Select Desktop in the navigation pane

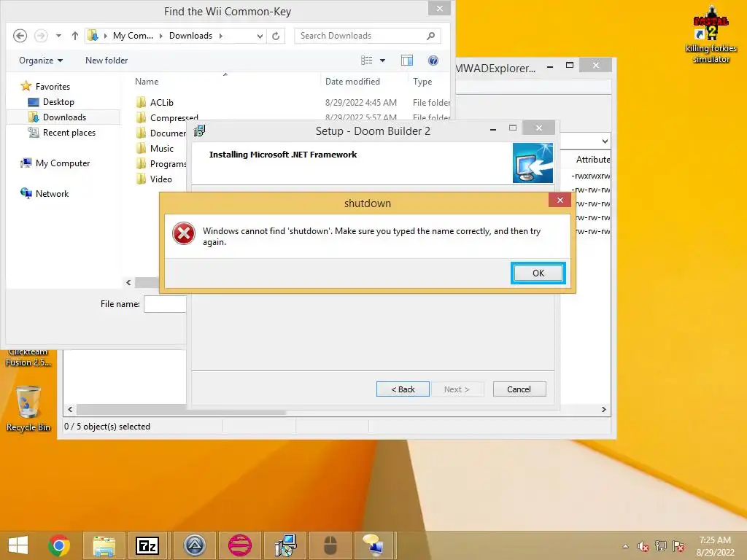point(58,102)
